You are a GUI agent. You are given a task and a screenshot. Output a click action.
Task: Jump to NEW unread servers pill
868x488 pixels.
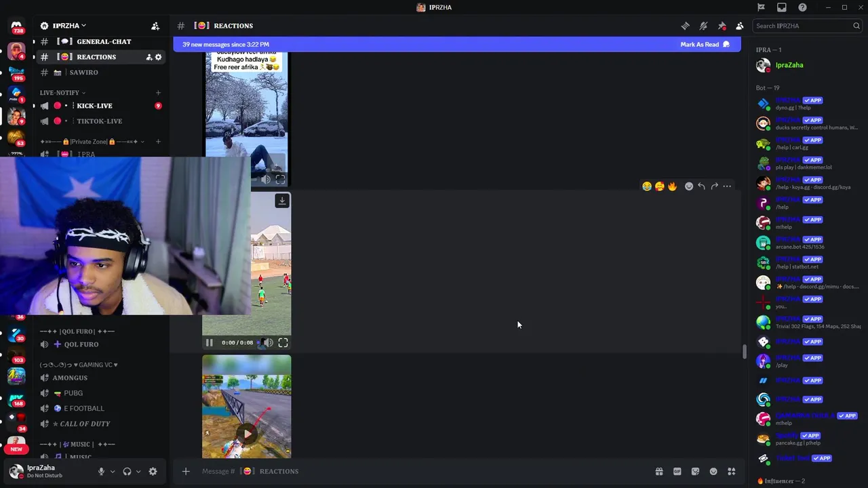point(16,449)
